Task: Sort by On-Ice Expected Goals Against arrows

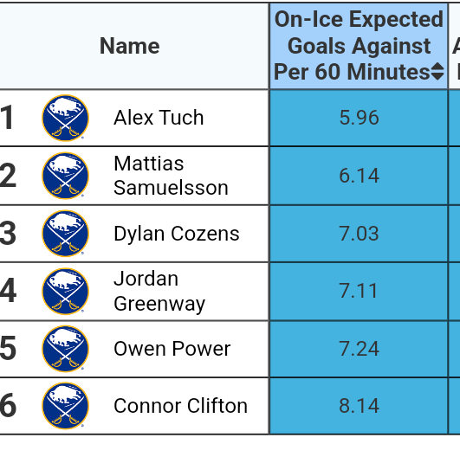Action: click(437, 71)
